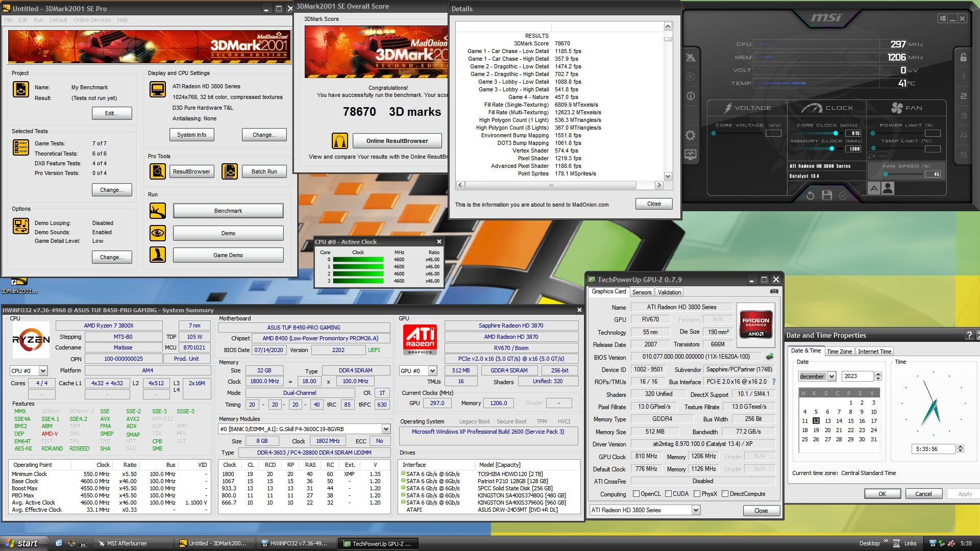The image size is (980, 551).
Task: Open the Time Zone tab
Action: pyautogui.click(x=839, y=352)
